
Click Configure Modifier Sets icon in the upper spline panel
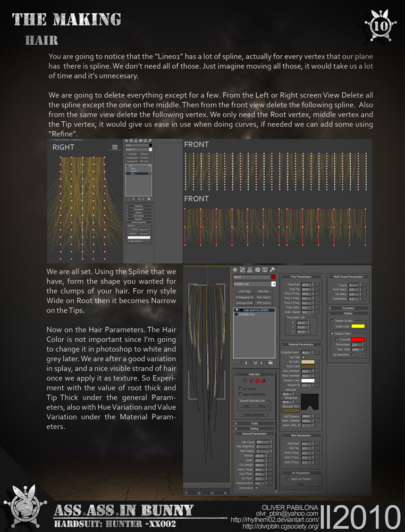(149, 199)
